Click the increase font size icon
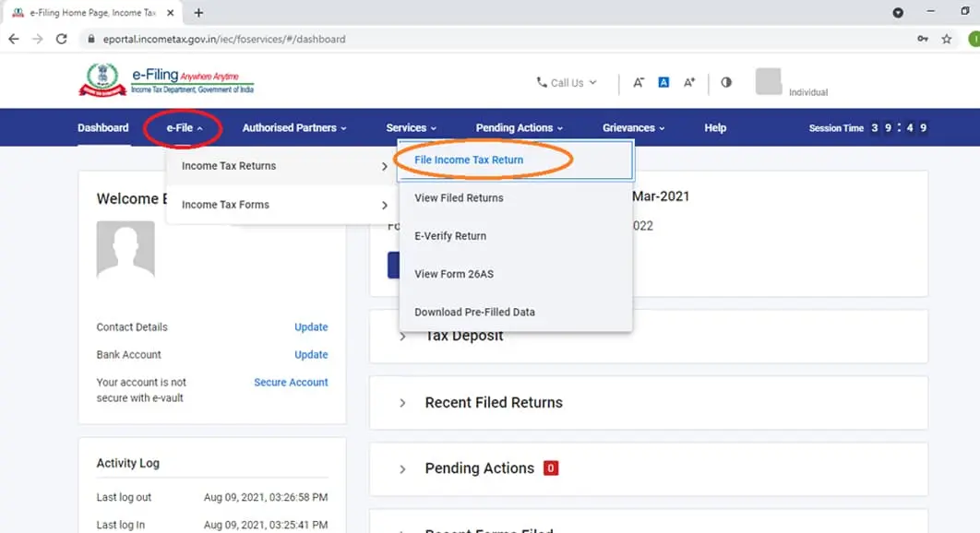Image resolution: width=980 pixels, height=533 pixels. (x=688, y=82)
